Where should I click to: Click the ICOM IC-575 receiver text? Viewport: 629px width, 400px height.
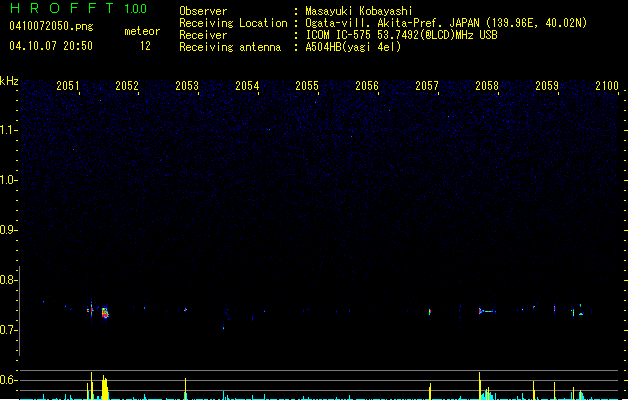click(401, 35)
